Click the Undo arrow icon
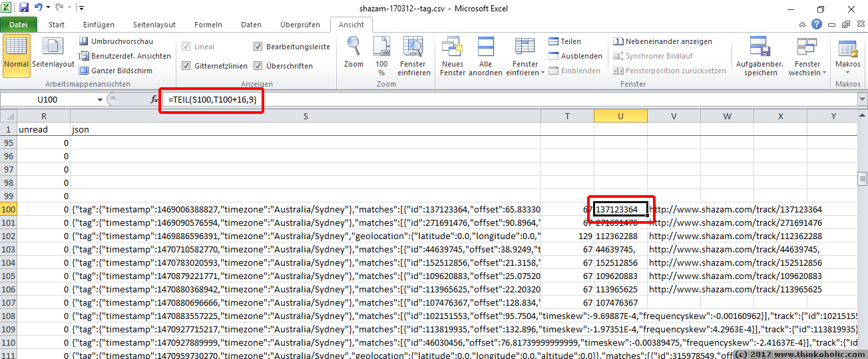 coord(38,8)
